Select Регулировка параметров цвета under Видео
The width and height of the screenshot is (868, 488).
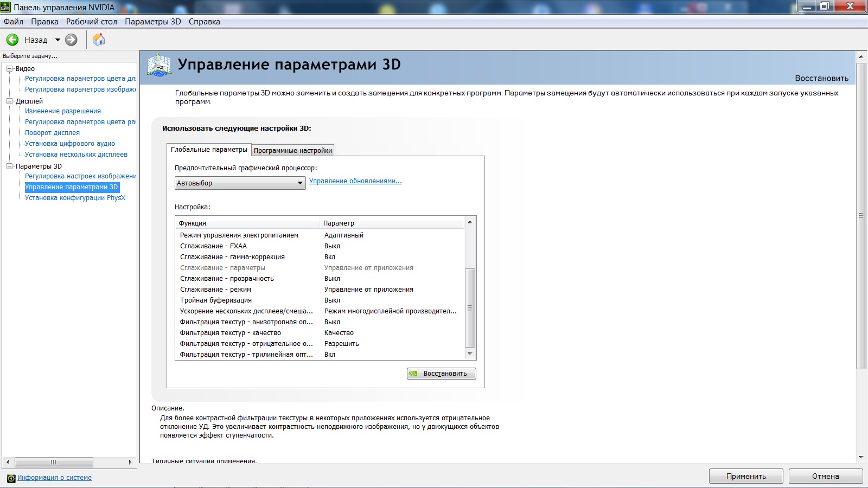click(81, 79)
